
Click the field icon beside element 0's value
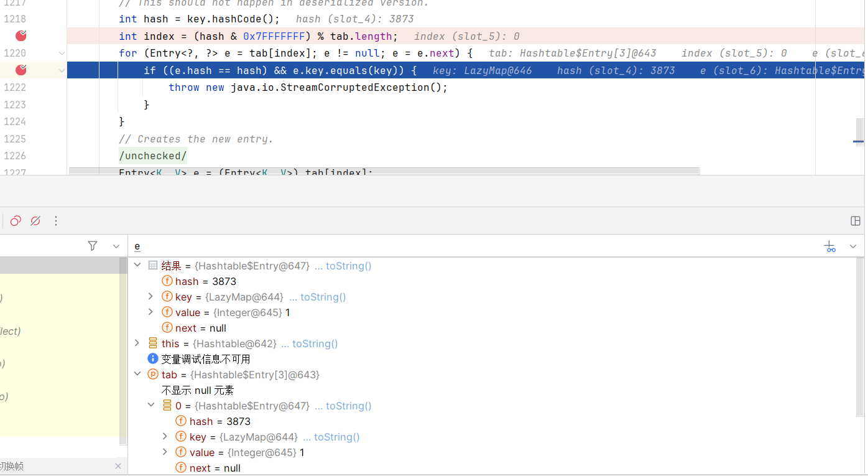pyautogui.click(x=181, y=452)
